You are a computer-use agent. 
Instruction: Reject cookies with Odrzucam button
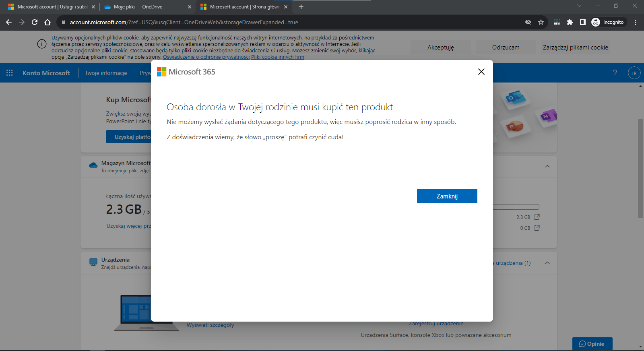pos(506,47)
